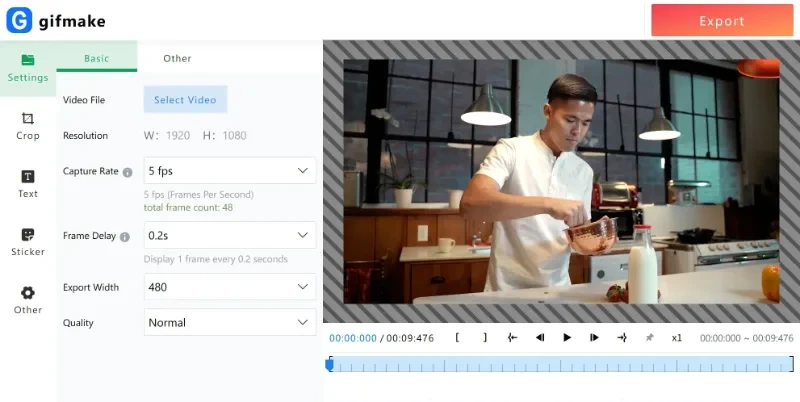The width and height of the screenshot is (800, 402).
Task: Open the Crop tool panel
Action: [x=28, y=126]
